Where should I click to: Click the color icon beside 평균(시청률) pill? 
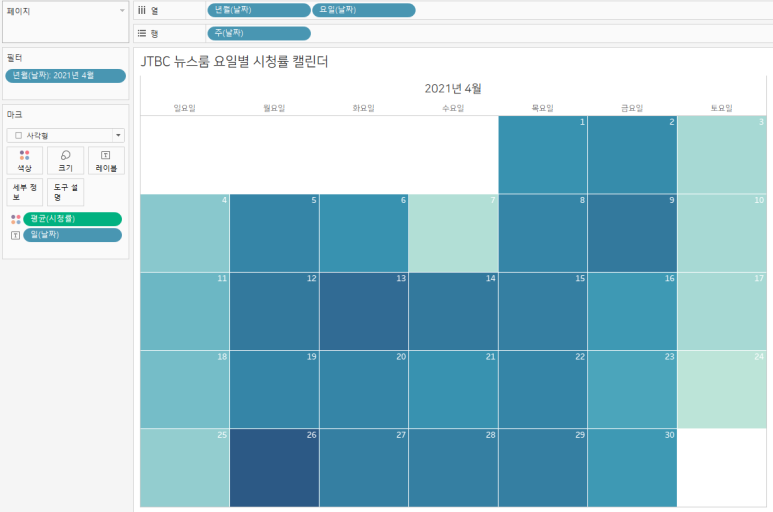[x=16, y=219]
